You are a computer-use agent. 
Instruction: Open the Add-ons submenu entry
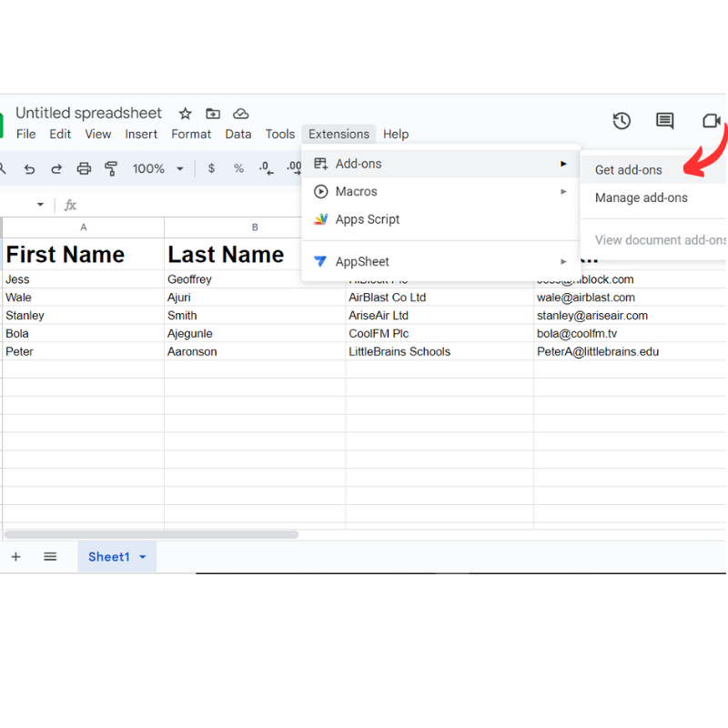click(440, 164)
